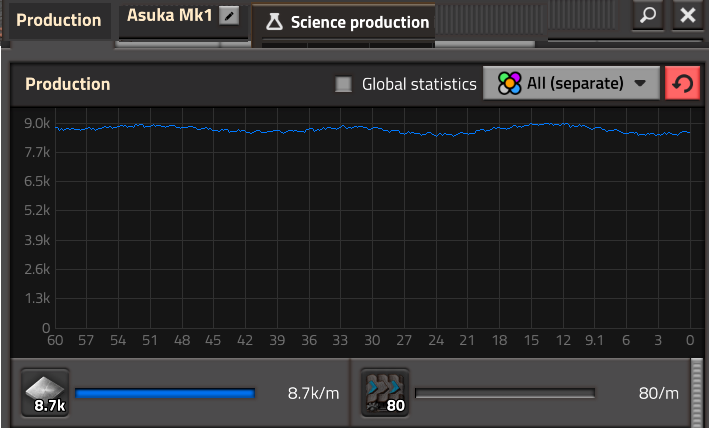The width and height of the screenshot is (709, 428).
Task: Close the production statistics window
Action: 687,16
